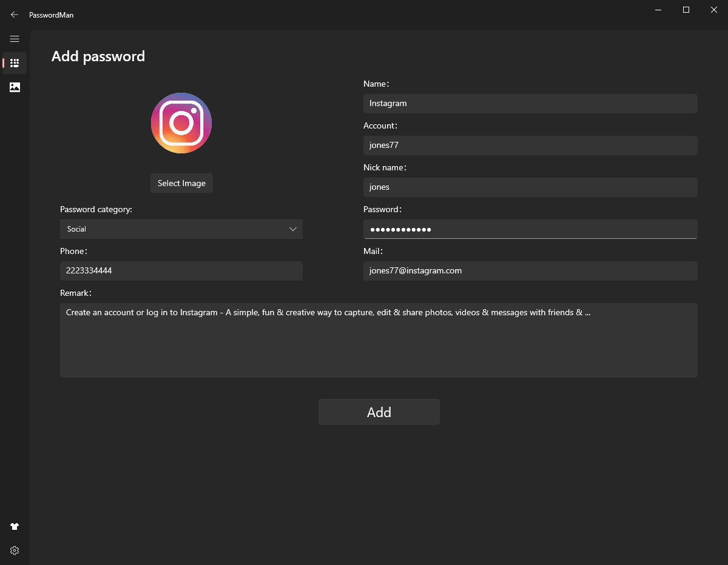
Task: Close the PasswordMan window
Action: click(714, 10)
